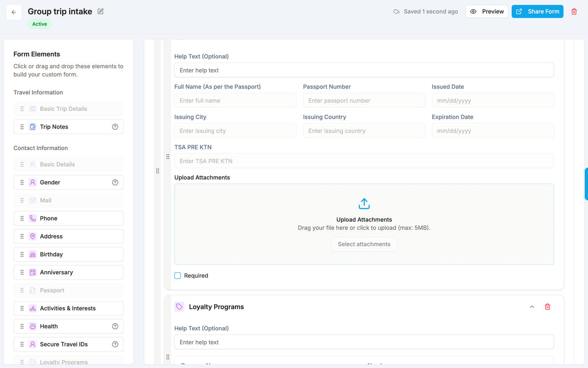588x368 pixels.
Task: Click the Birthday cake icon
Action: point(33,254)
